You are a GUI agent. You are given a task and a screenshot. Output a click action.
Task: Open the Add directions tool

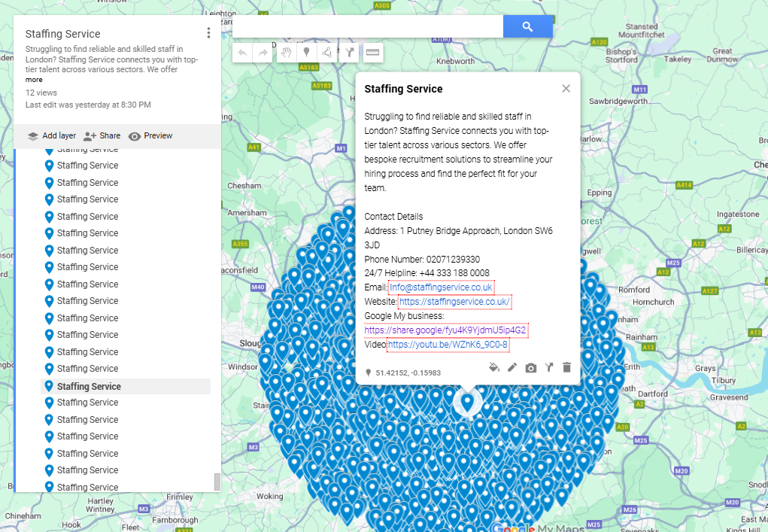pos(349,52)
